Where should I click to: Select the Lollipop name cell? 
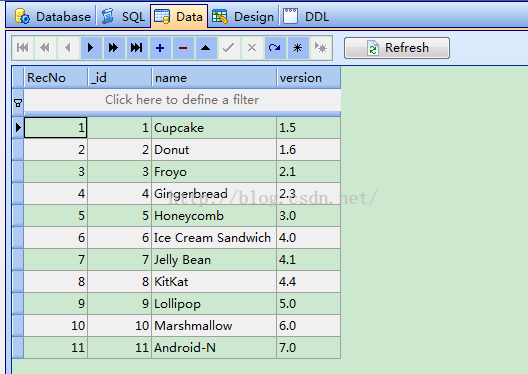click(214, 304)
